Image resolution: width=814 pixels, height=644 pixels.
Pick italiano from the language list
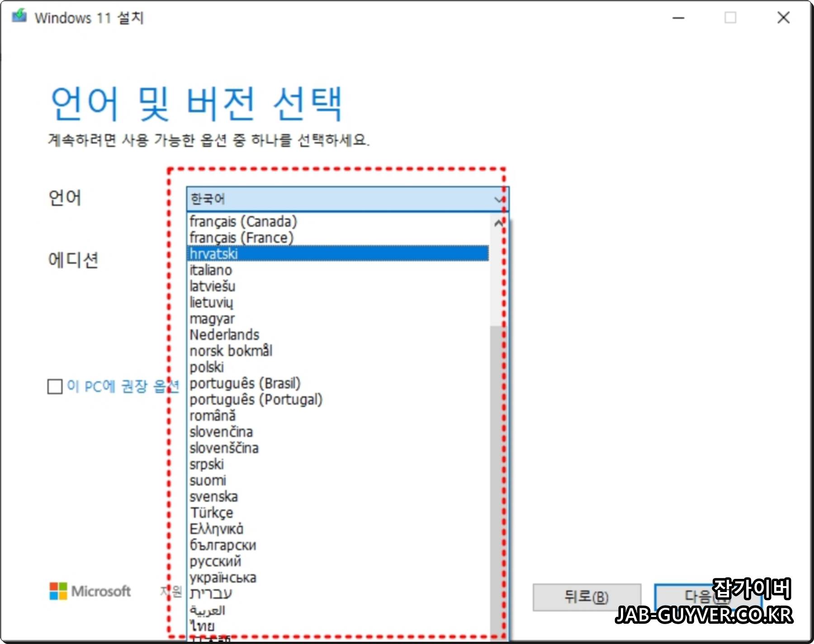[338, 270]
